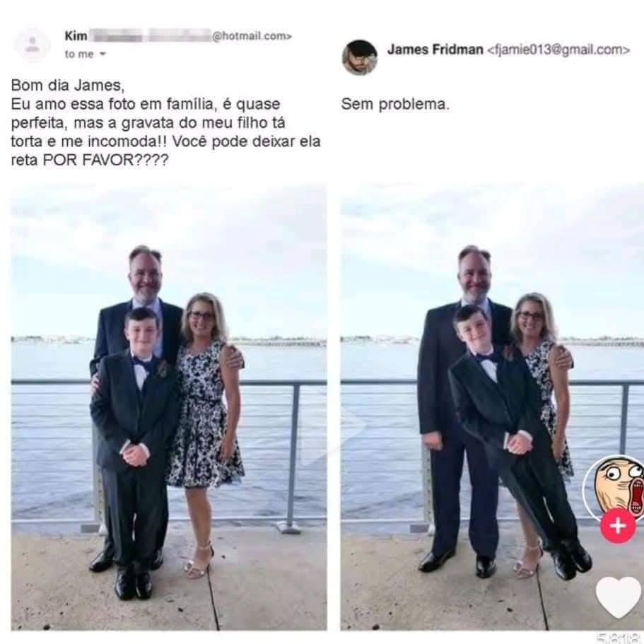Viewport: 644px width, 644px height.
Task: Expand the "to me" recipient details arrow
Action: point(103,54)
